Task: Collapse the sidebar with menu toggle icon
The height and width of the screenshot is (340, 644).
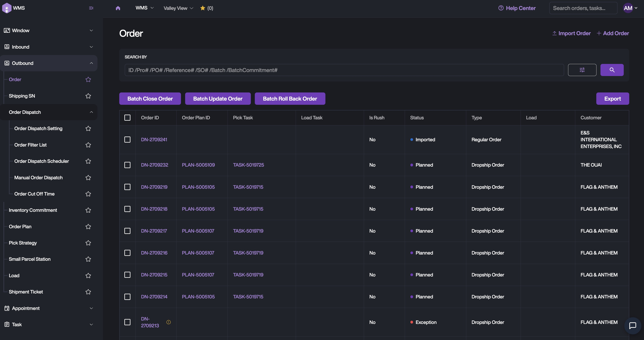Action: [91, 8]
